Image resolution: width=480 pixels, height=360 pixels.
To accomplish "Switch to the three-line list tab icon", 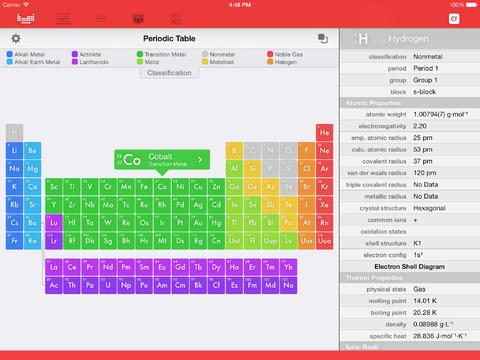I will pos(101,18).
